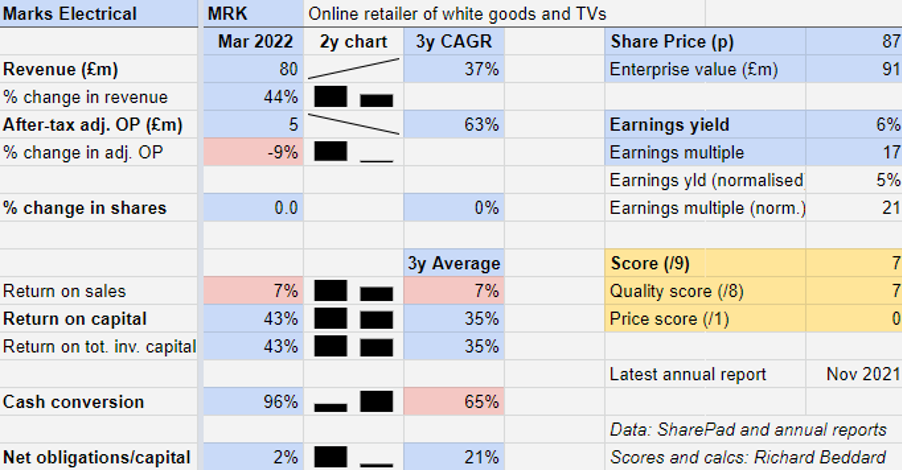
Task: Select the Return on sales bar chart
Action: coord(353,291)
